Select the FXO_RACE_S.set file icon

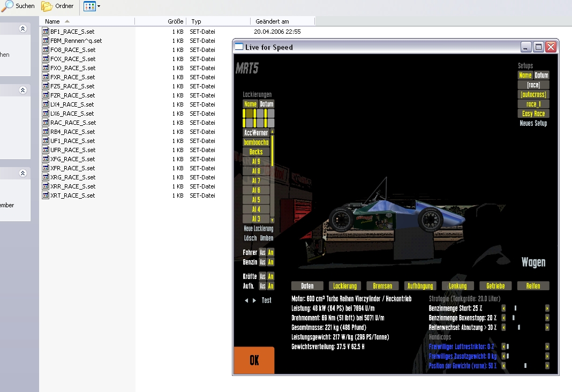[46, 68]
